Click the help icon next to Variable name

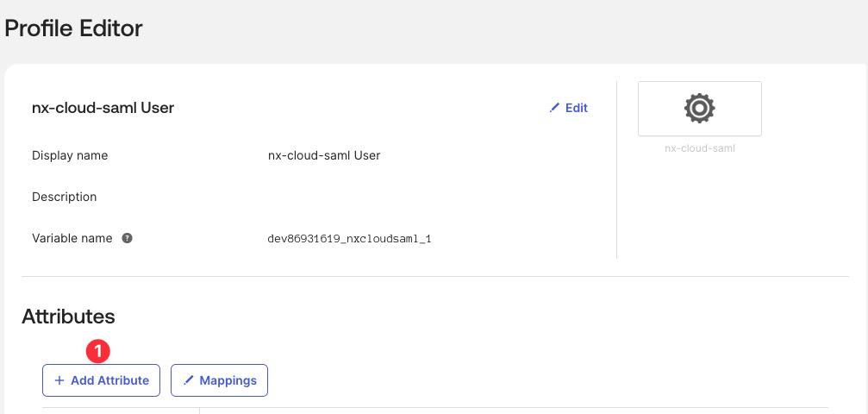click(127, 238)
